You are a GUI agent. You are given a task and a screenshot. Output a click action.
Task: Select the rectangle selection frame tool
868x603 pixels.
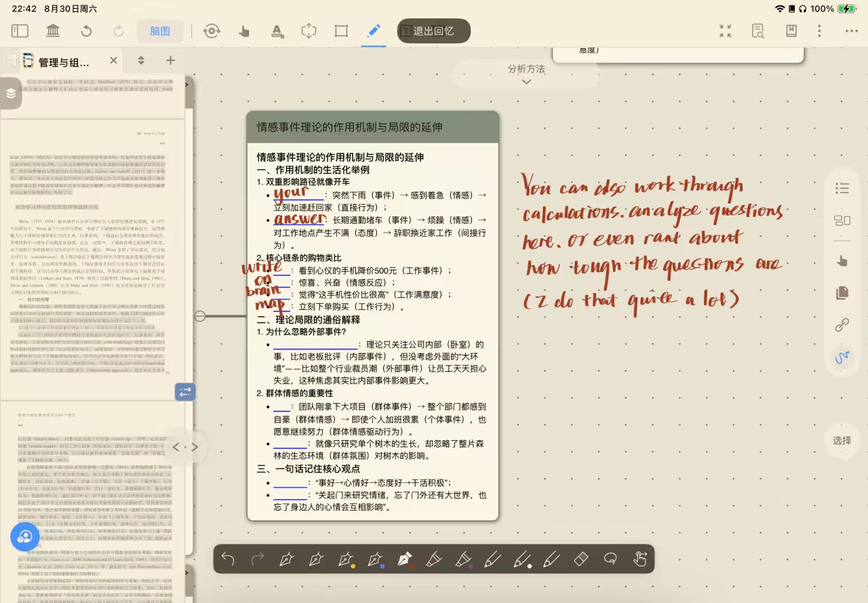click(341, 31)
